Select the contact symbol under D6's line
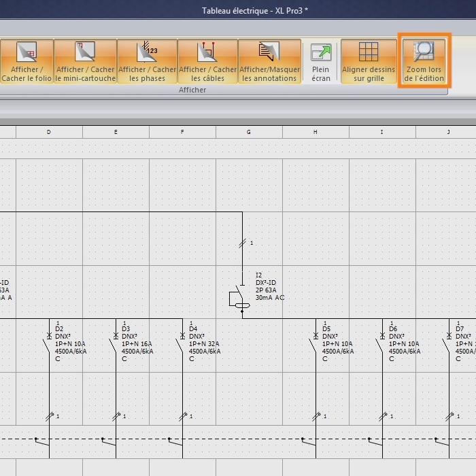476x476 pixels. point(375,442)
